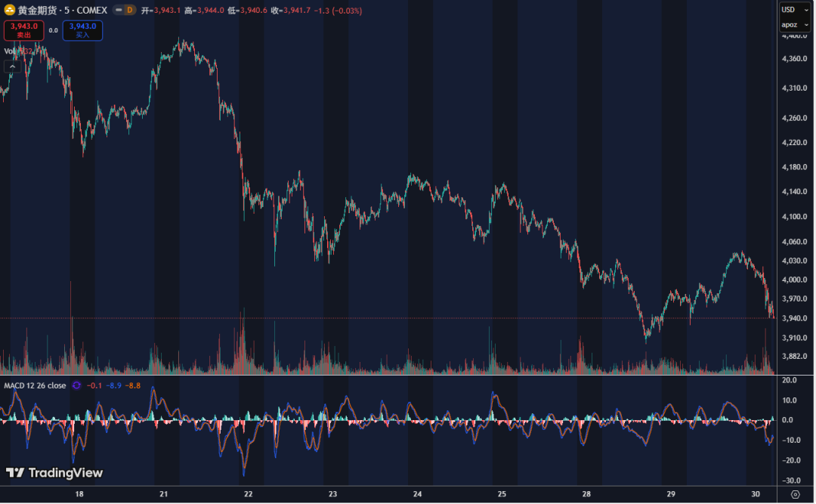Viewport: 816px width, 504px height.
Task: Click the date label 29 on time axis
Action: point(671,494)
